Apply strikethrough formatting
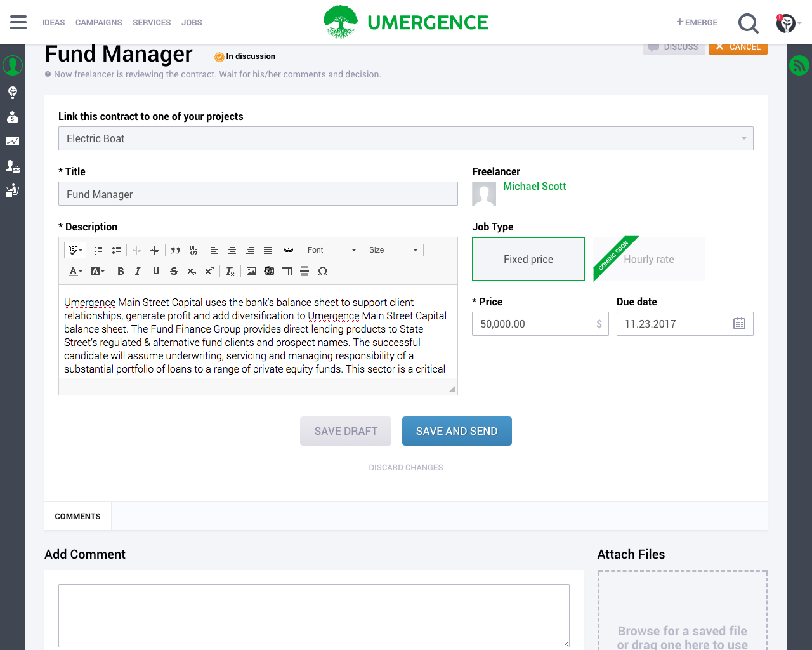812x650 pixels. 173,271
